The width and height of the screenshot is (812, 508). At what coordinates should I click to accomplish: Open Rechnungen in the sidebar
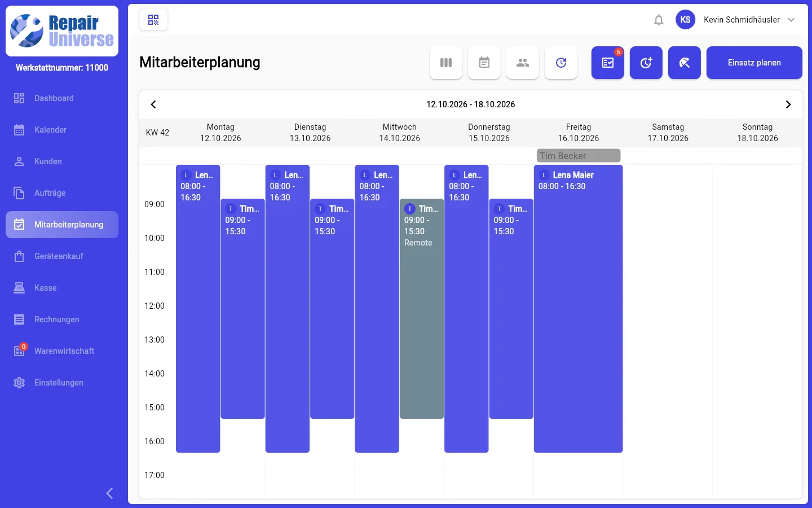tap(62, 319)
